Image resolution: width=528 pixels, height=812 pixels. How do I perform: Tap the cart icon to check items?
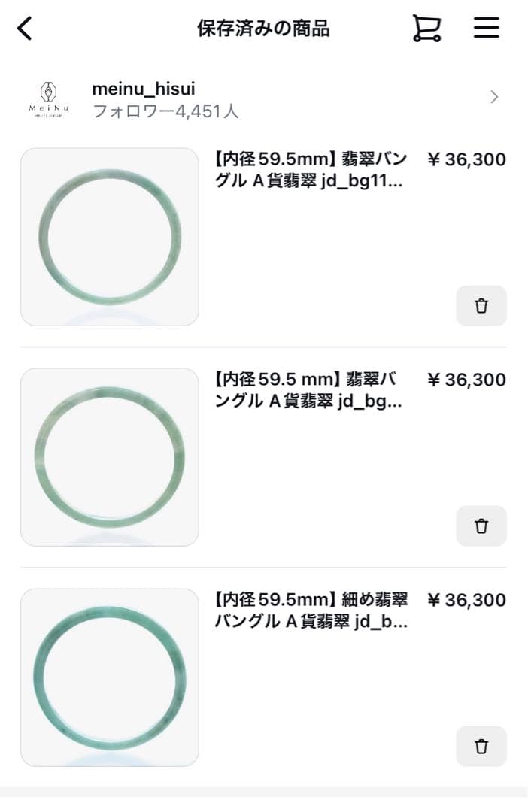point(426,26)
